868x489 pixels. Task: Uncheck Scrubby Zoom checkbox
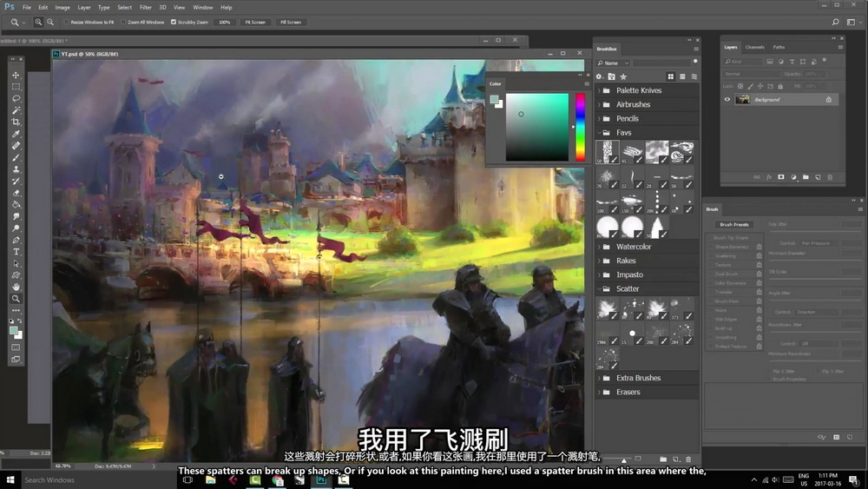(174, 23)
